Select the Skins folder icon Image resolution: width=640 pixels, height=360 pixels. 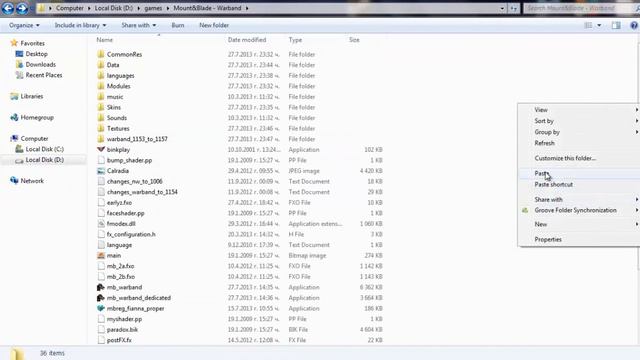(101, 107)
